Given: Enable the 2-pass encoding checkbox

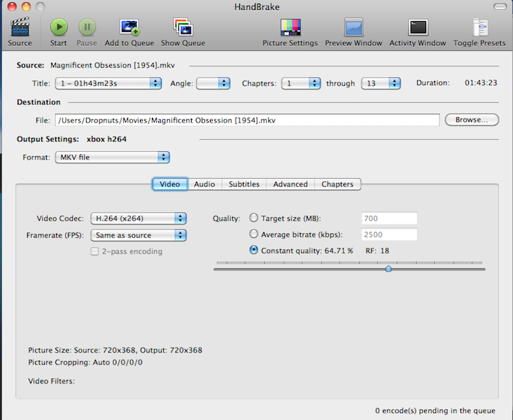Looking at the screenshot, I should point(94,251).
